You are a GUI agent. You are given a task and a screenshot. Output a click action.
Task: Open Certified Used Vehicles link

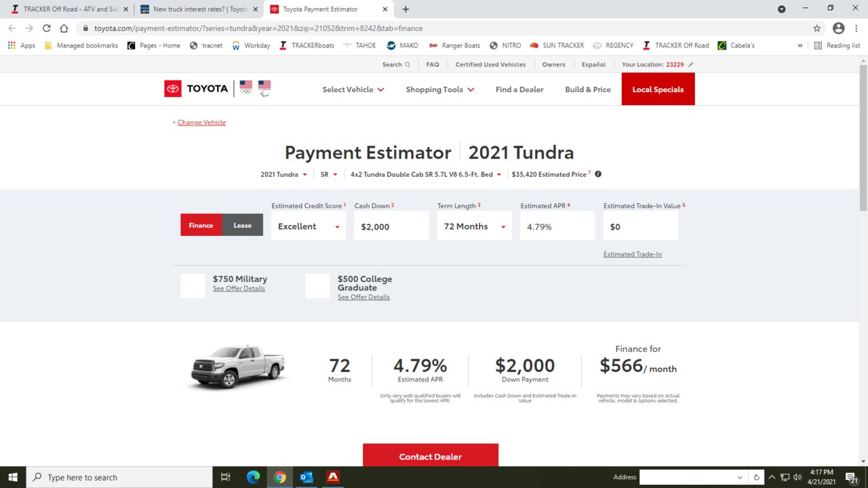(x=490, y=64)
